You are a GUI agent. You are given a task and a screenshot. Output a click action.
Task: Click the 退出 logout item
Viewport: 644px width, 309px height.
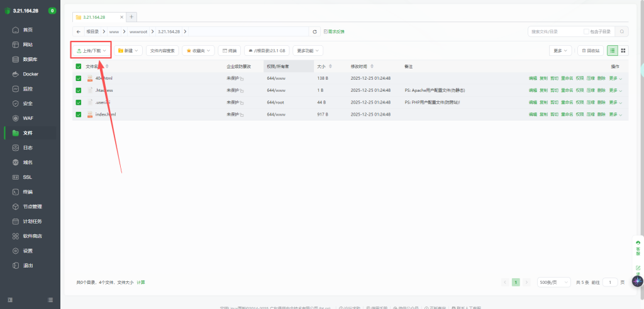click(28, 266)
